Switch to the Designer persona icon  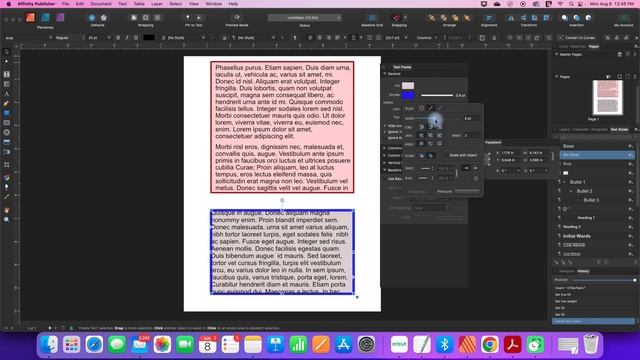point(45,18)
